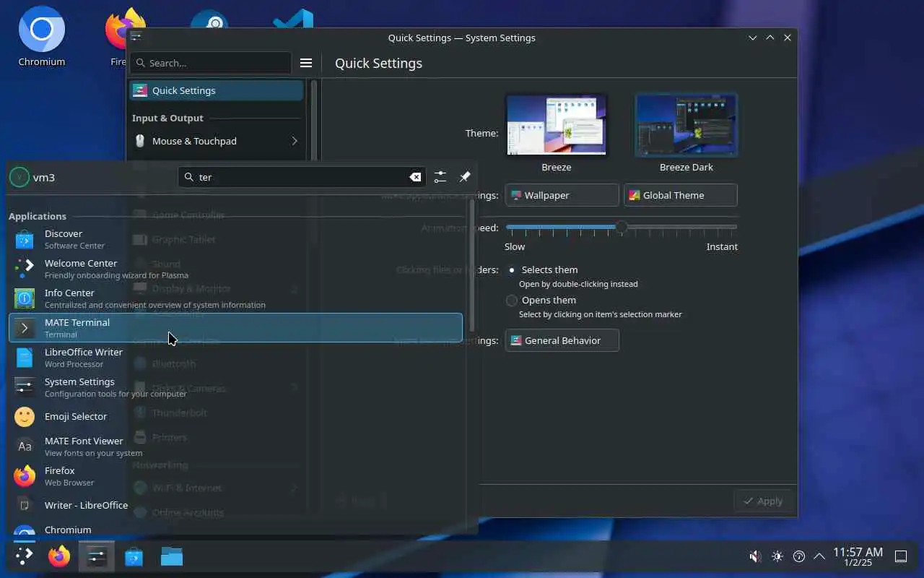Image resolution: width=924 pixels, height=578 pixels.
Task: Expand Mouse & Touchpad settings category
Action: point(217,141)
